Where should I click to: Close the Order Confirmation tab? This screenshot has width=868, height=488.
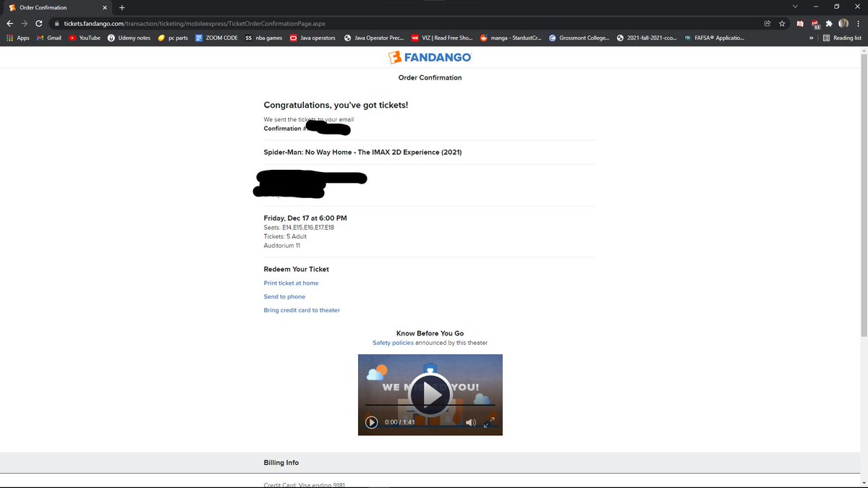pos(104,7)
